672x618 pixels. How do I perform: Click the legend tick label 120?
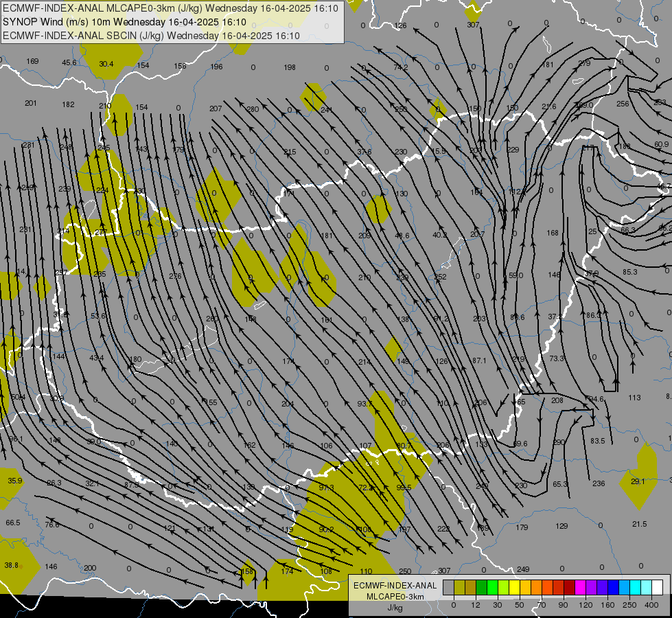[x=586, y=605]
